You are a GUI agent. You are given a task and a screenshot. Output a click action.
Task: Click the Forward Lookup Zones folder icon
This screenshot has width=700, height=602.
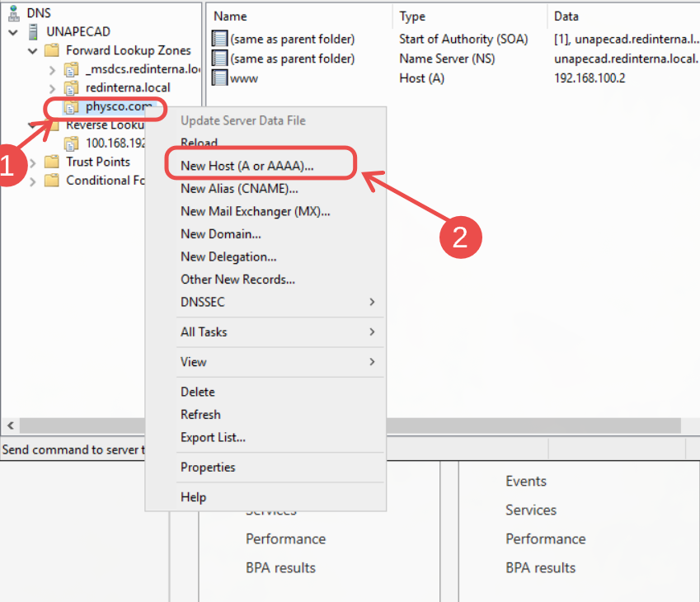[x=52, y=50]
